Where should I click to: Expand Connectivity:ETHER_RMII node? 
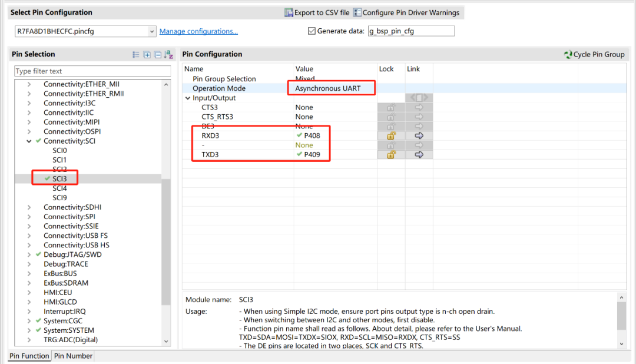(29, 94)
